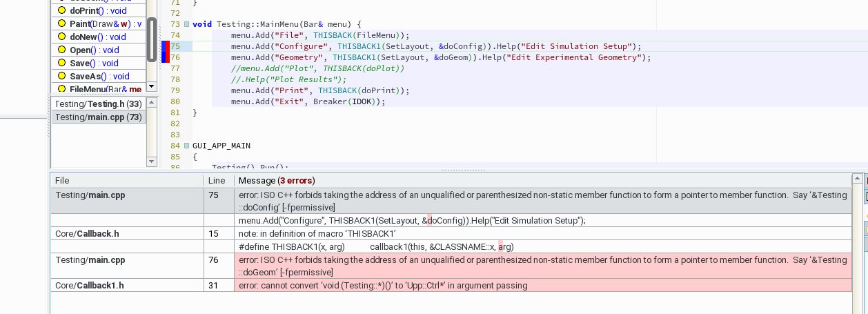Image resolution: width=868 pixels, height=314 pixels.
Task: Click the yellow icon beside Open()
Action: click(61, 50)
